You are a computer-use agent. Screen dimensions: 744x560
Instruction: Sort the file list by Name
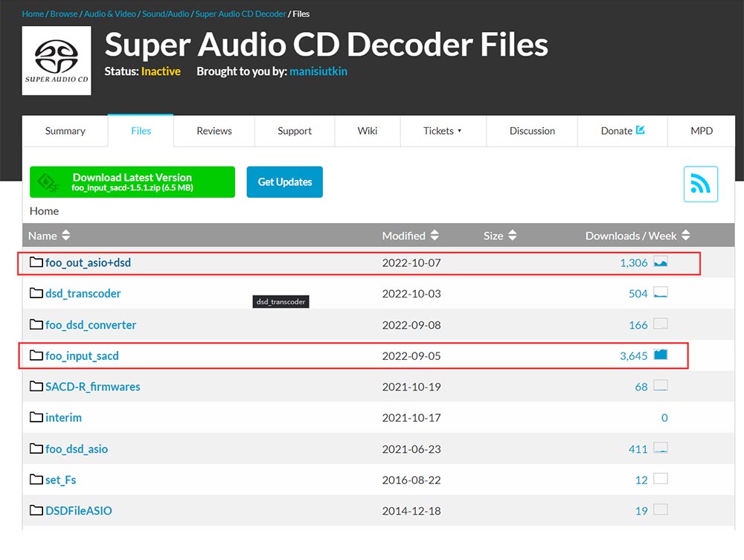pos(49,235)
